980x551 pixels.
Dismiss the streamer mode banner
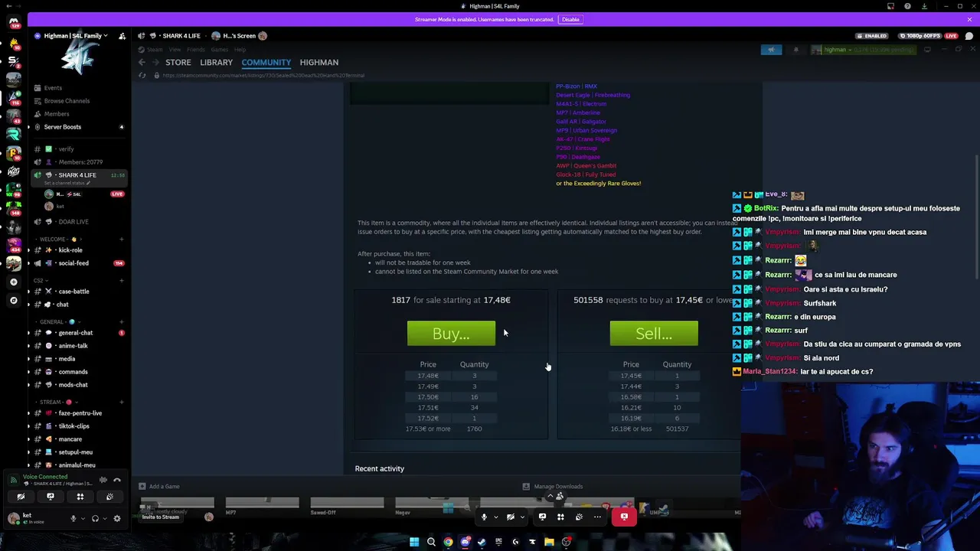coord(969,19)
